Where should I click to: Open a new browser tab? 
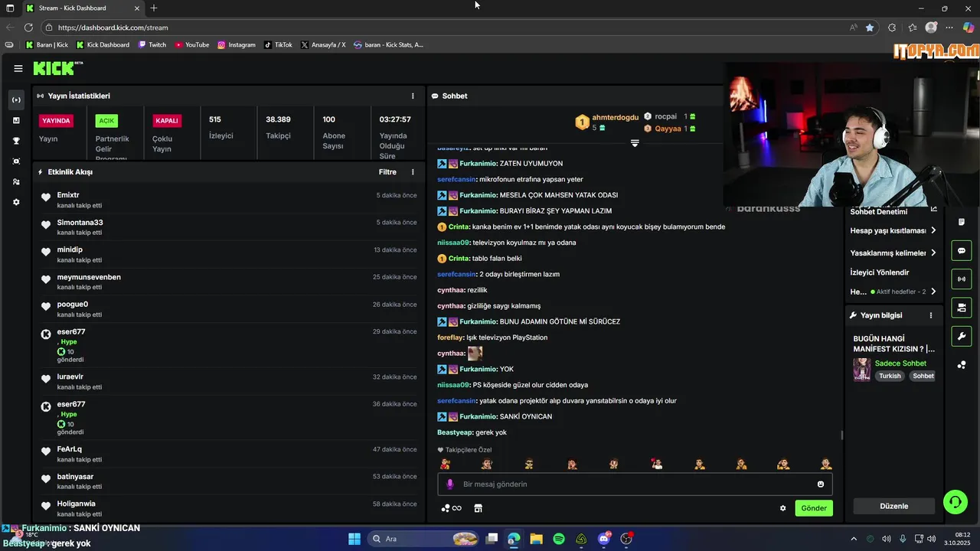pyautogui.click(x=154, y=8)
